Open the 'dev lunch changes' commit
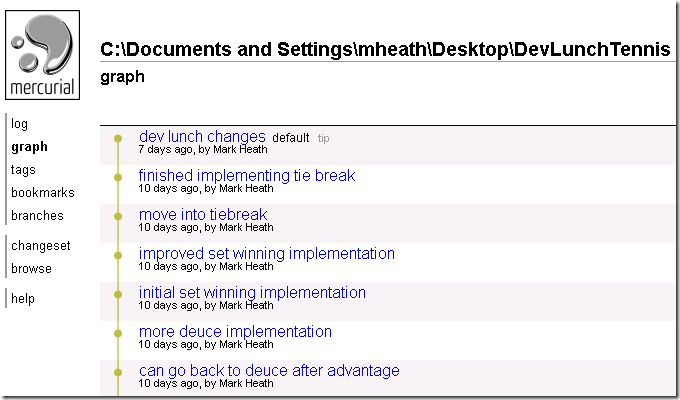Screen dimensions: 680x400 pyautogui.click(x=202, y=137)
